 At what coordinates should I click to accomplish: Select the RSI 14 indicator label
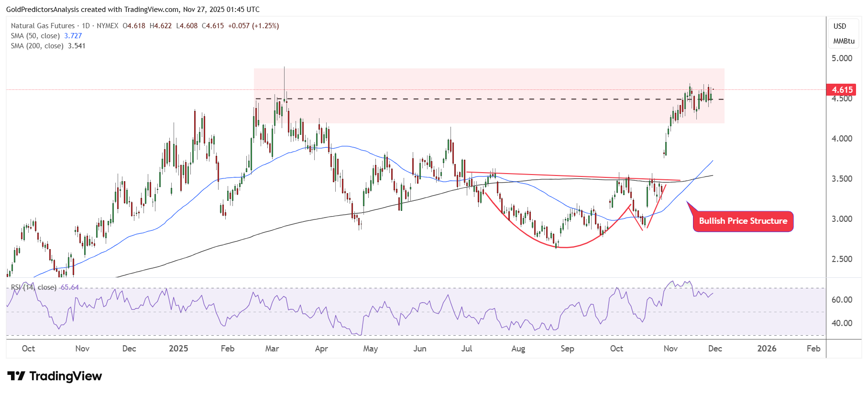pyautogui.click(x=33, y=287)
